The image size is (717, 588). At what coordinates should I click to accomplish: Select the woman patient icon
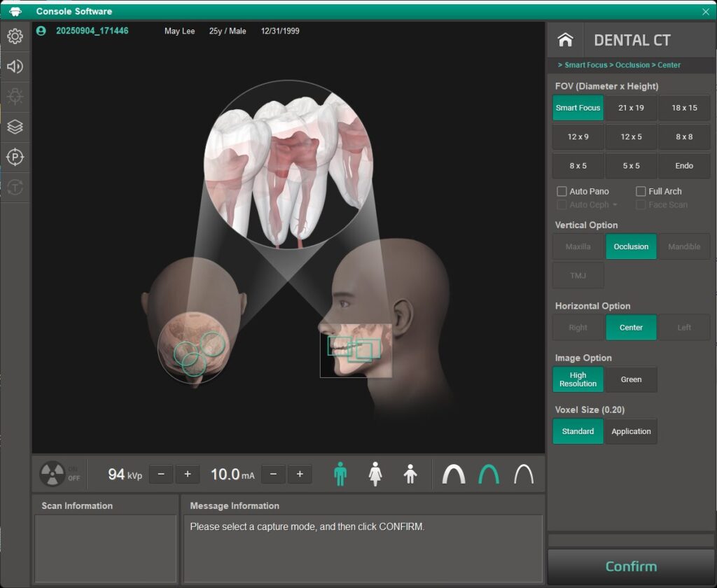[x=375, y=475]
